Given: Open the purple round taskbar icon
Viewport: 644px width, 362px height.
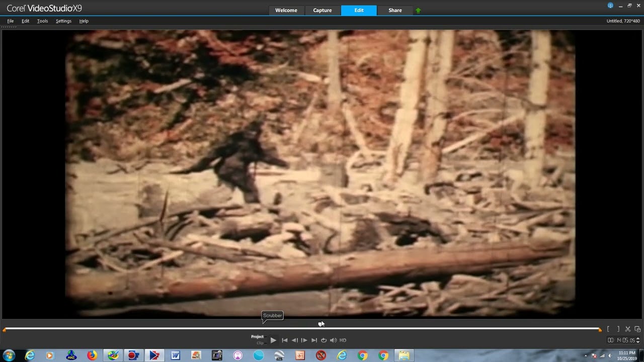Looking at the screenshot, I should tap(237, 355).
